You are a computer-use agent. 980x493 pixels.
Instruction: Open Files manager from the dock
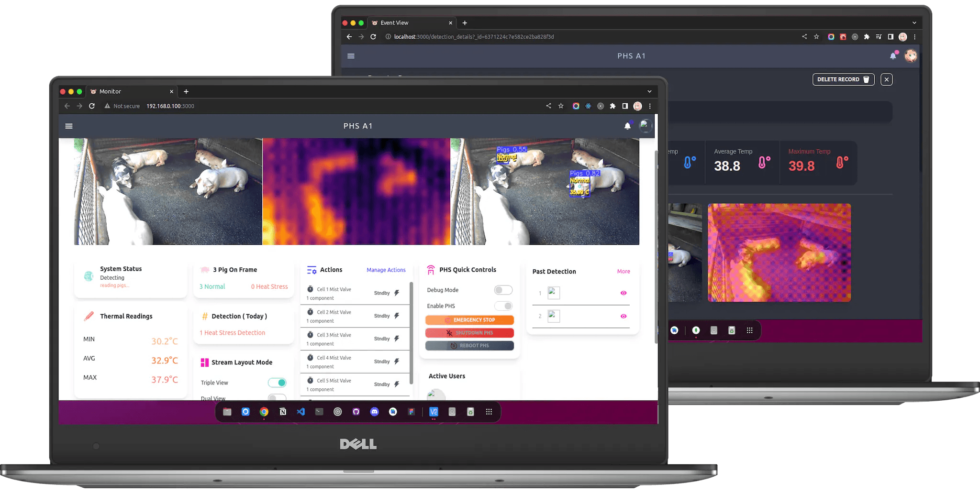(x=227, y=412)
